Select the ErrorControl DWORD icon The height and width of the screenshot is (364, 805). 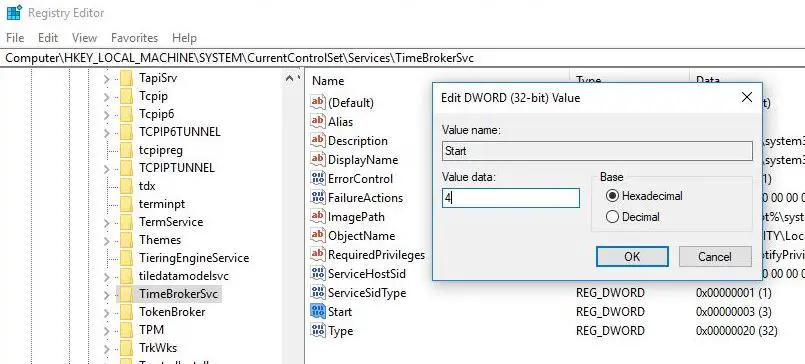[x=318, y=178]
